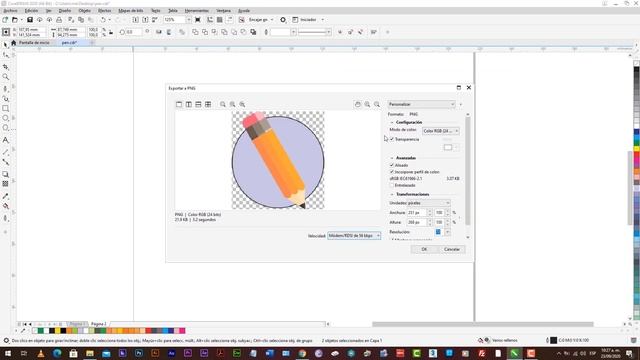Open the Objeto menu
Screen dimensions: 640x360
click(84, 11)
